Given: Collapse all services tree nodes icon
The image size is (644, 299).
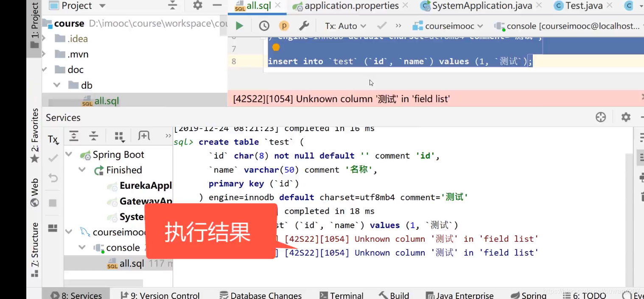Looking at the screenshot, I should tap(94, 136).
